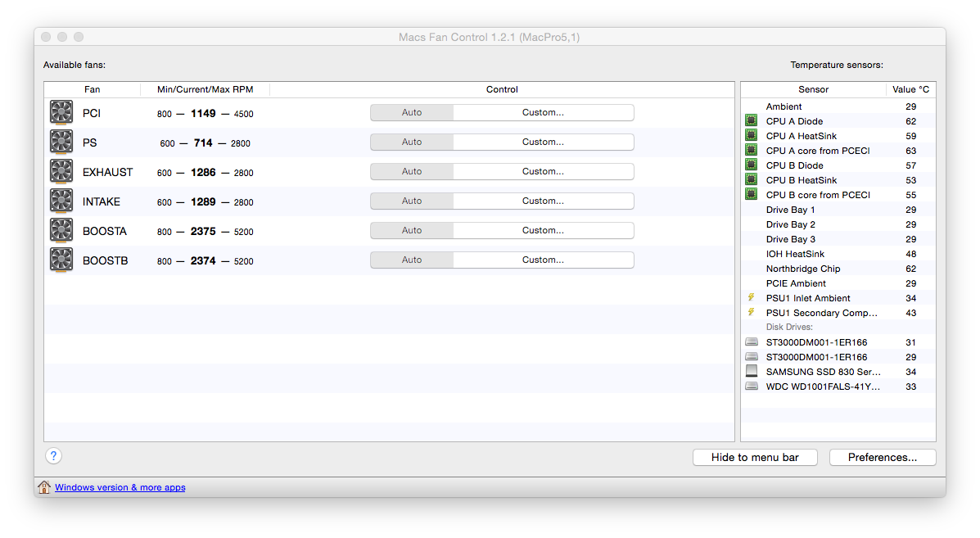Image resolution: width=980 pixels, height=538 pixels.
Task: Click the Min/Current/Max RPM column header
Action: pyautogui.click(x=205, y=89)
